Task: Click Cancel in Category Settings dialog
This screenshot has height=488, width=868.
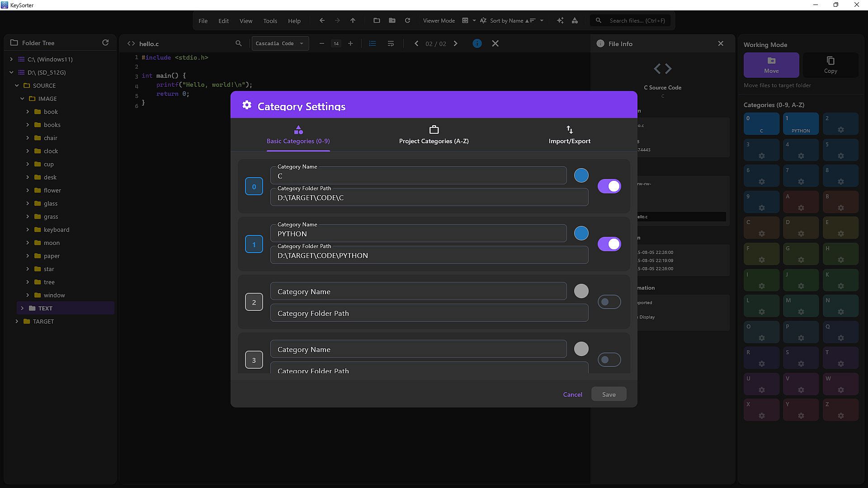Action: pos(572,394)
